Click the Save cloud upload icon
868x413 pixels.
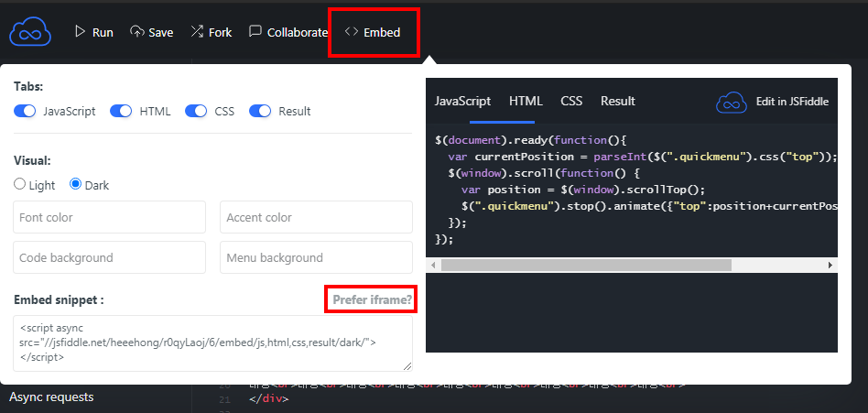tap(136, 31)
